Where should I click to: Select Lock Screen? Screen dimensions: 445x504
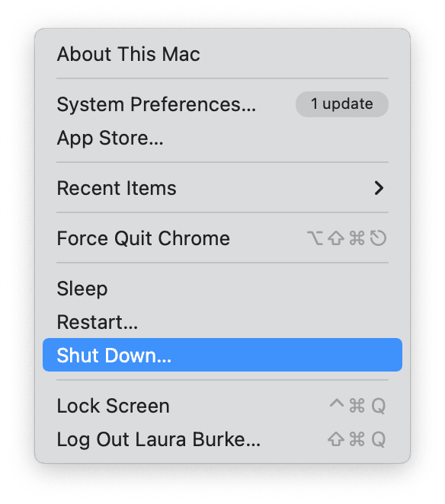pos(222,406)
